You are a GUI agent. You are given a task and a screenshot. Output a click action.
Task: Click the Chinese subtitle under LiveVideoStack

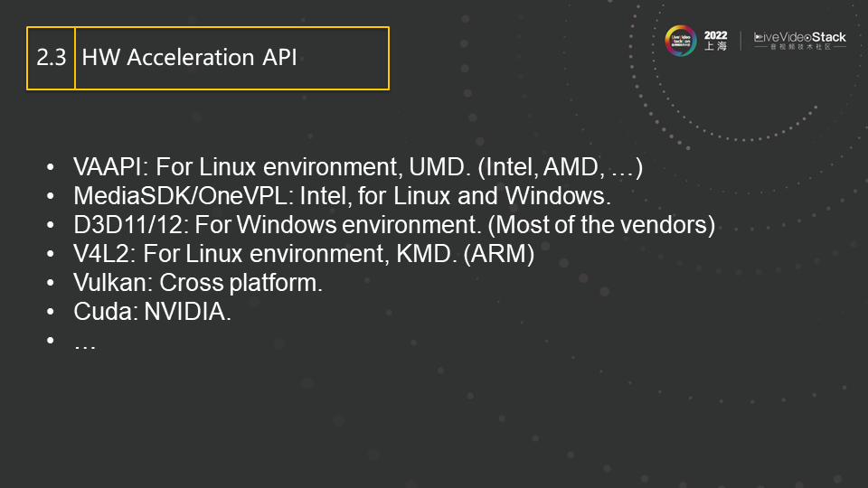point(801,47)
